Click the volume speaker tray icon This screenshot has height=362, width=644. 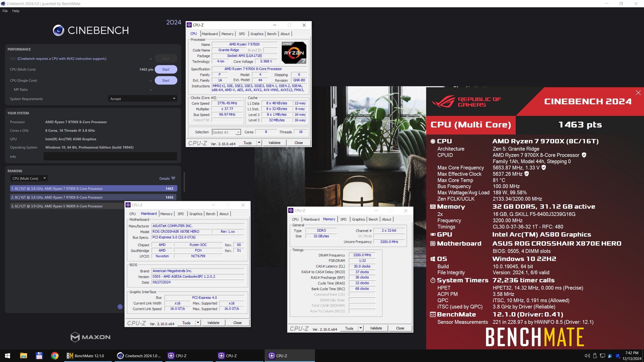tap(587, 356)
